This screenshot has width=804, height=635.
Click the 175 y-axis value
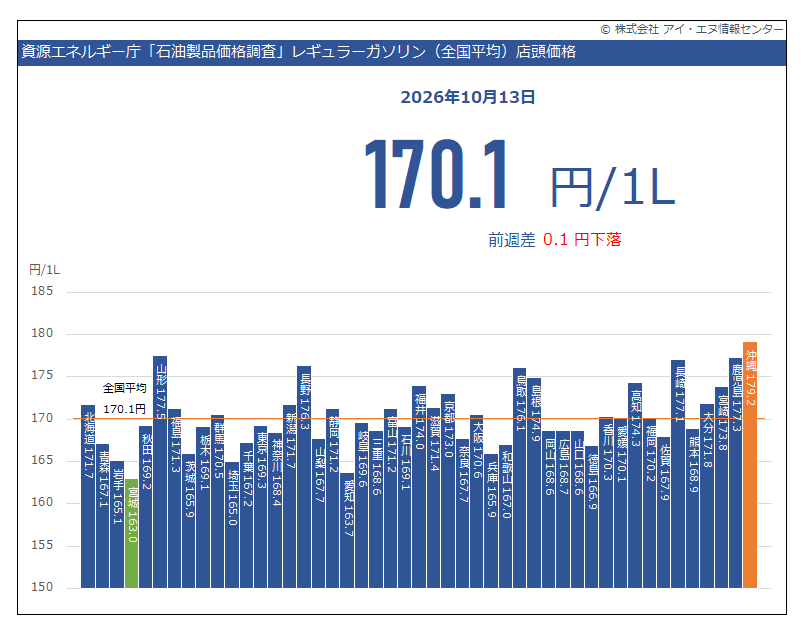(42, 375)
